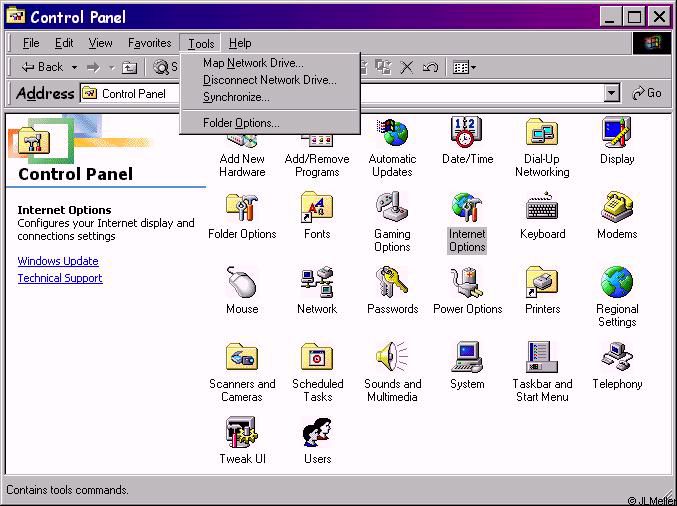Click the Copy To toolbar icon

(x=383, y=67)
